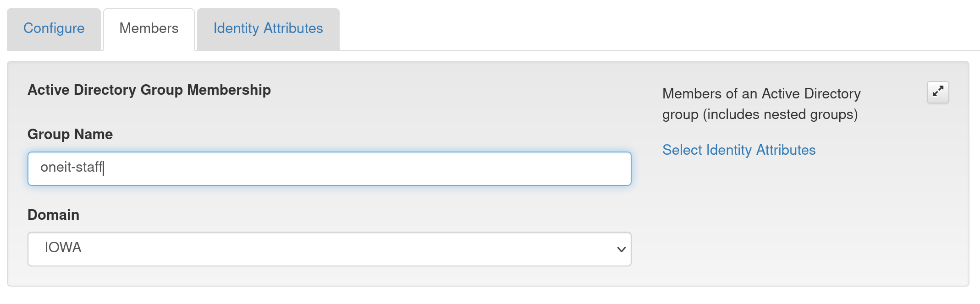Screen dimensions: 980x304
Task: Open the Configure tab
Action: 54,28
